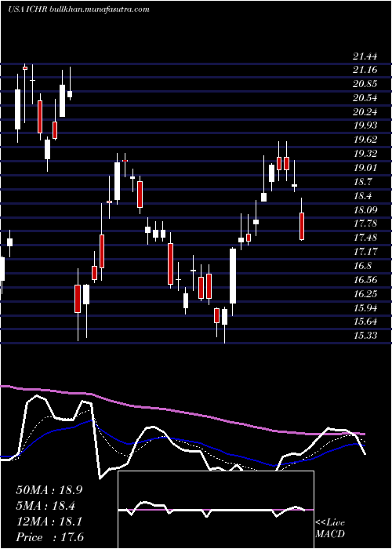This screenshot has width=392, height=549.
Task: Click the 19.32 price axis label
Action: point(365,154)
